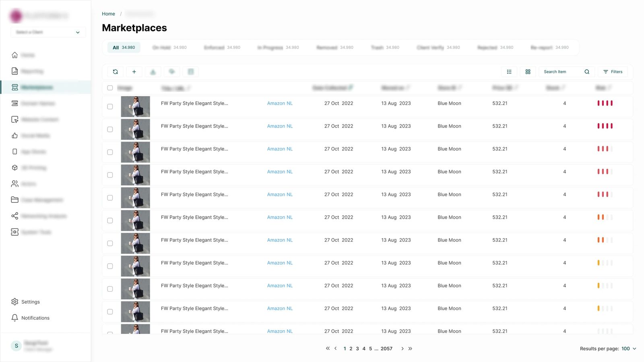Tick the checkbox of the seventh table row

(x=110, y=243)
